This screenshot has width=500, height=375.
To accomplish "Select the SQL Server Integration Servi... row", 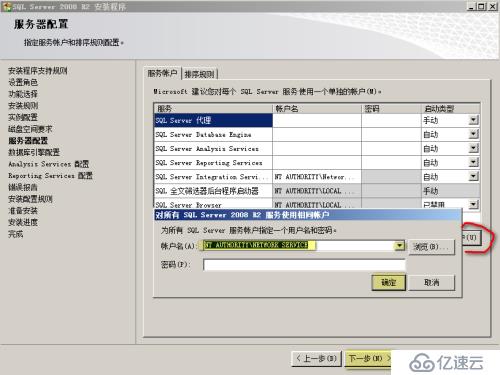I will click(213, 177).
